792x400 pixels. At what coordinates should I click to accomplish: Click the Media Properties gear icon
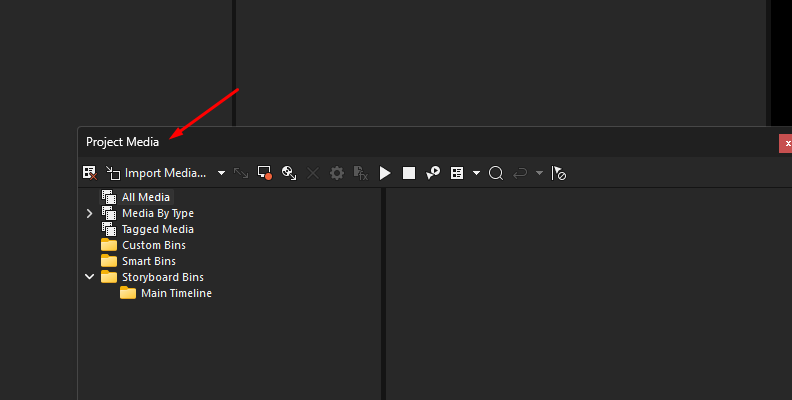click(336, 173)
